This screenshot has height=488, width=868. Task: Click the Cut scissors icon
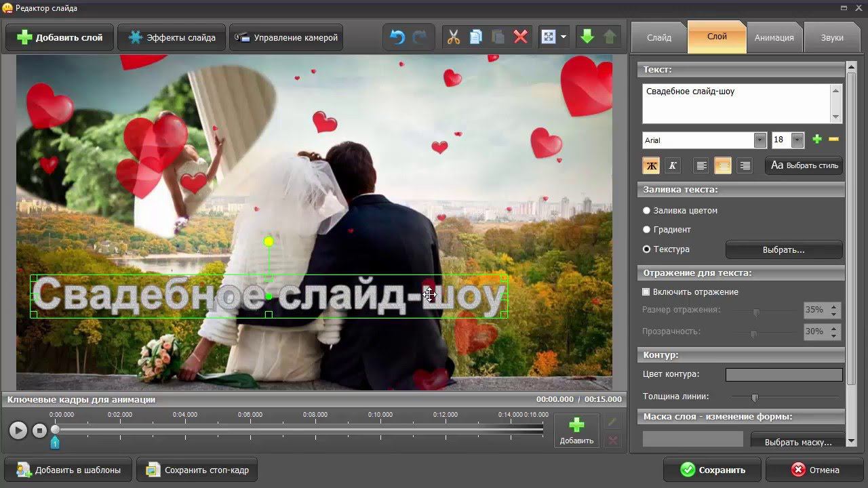454,37
